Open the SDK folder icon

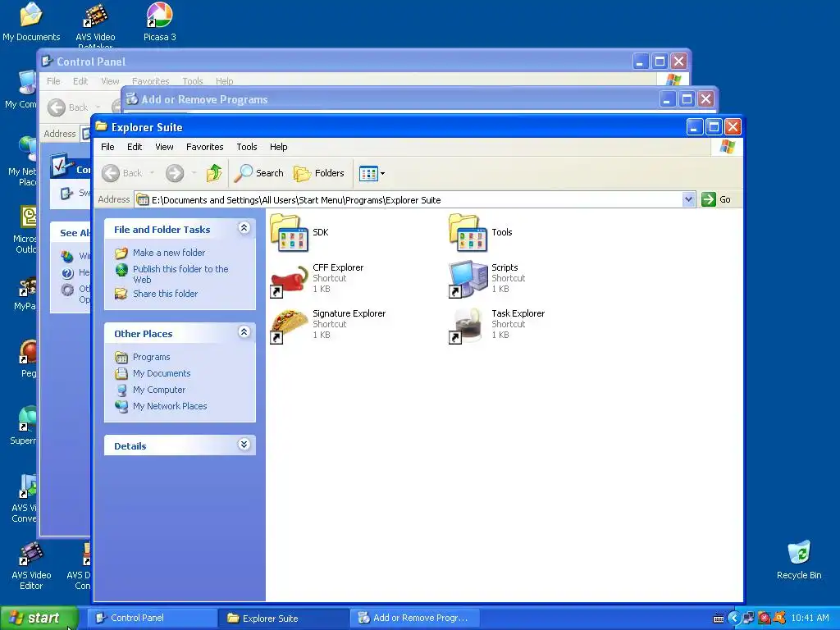290,232
